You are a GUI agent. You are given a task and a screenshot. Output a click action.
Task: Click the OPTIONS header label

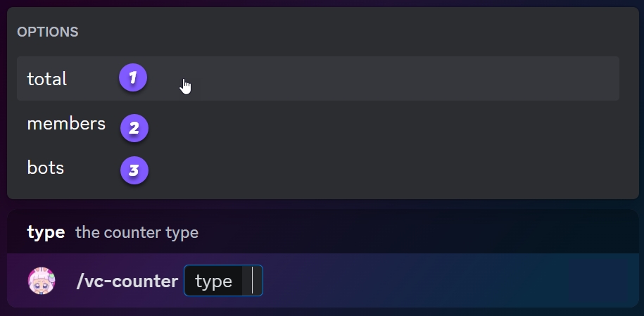[x=48, y=32]
